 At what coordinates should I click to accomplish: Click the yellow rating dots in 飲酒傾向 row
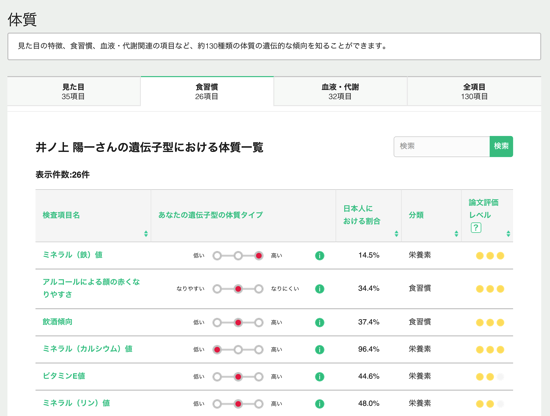click(490, 322)
